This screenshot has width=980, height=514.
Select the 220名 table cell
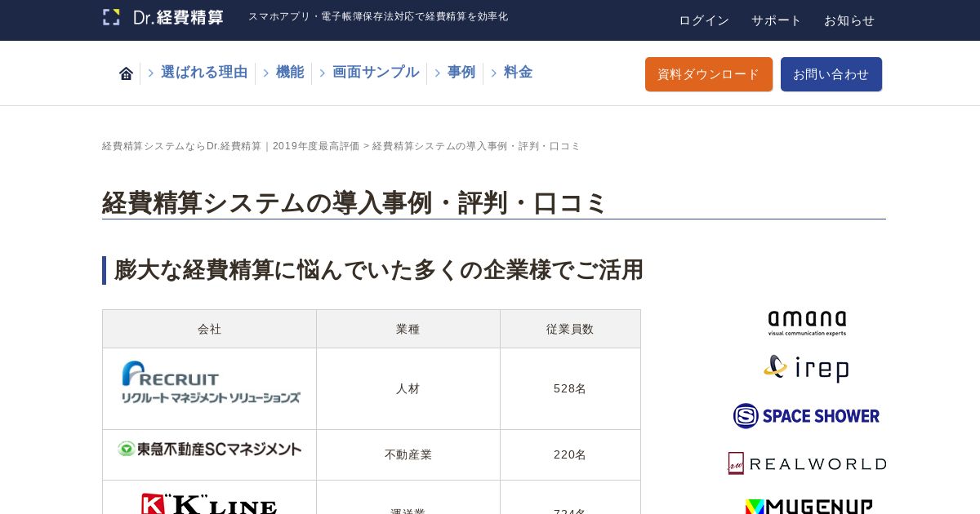tap(570, 455)
